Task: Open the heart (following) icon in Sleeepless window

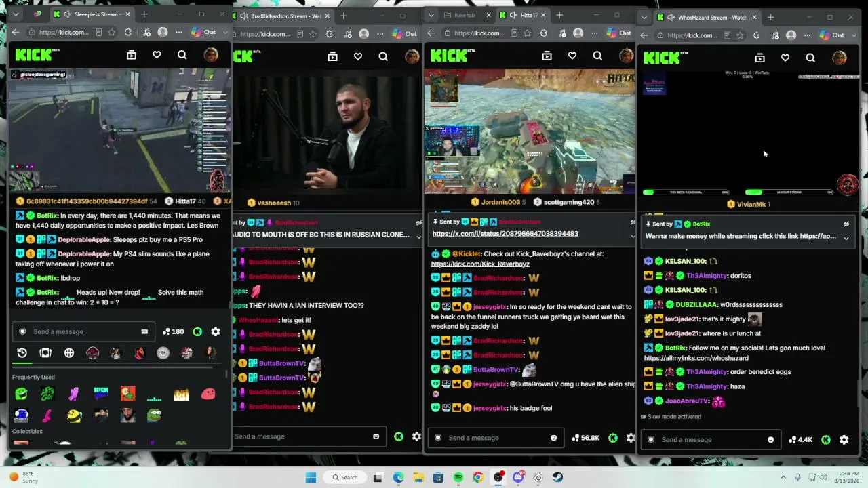Action: pos(157,55)
